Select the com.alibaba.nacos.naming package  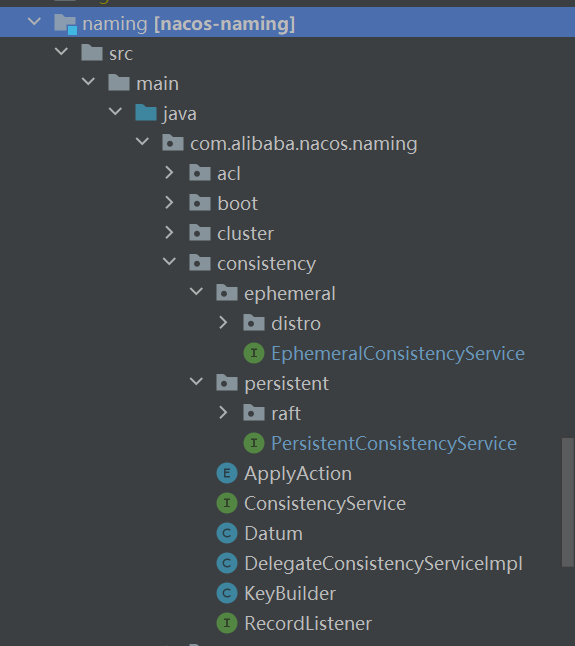[304, 143]
